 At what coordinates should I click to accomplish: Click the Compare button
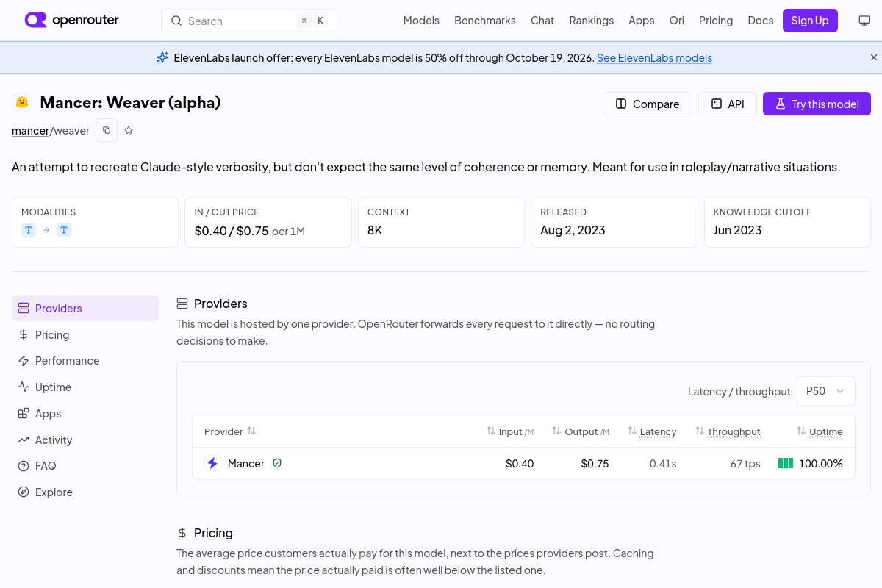[x=648, y=104]
